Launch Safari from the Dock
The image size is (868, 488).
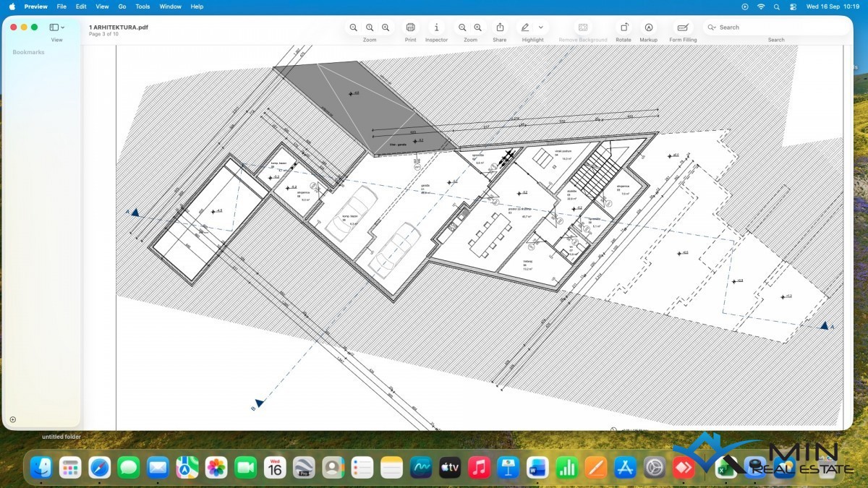pos(100,468)
